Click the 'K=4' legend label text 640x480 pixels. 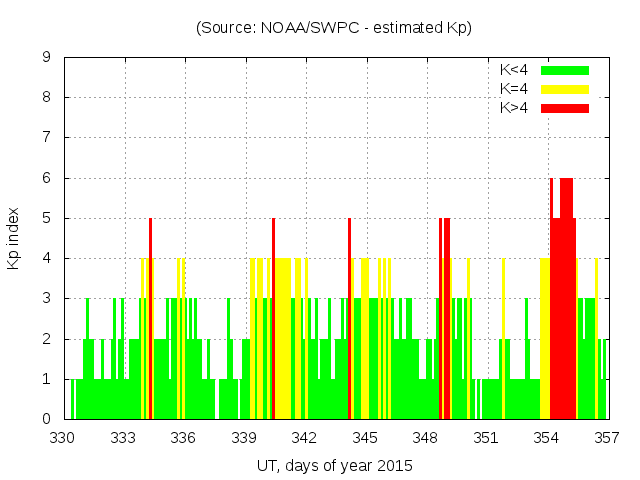[x=515, y=89]
